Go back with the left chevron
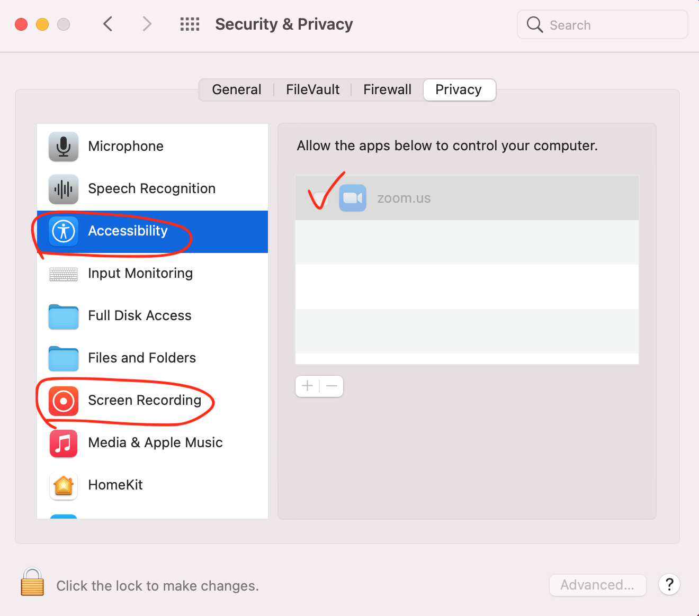The image size is (699, 616). tap(108, 24)
